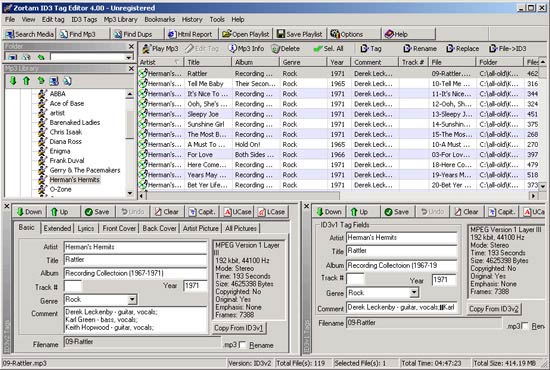Click the Rename button in the list toolbar
The image size is (550, 370).
click(420, 49)
